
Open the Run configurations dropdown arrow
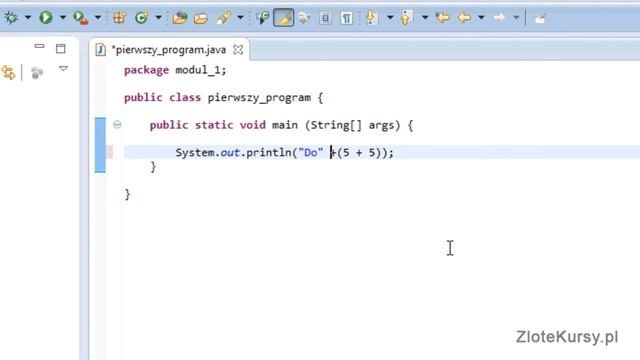tap(62, 18)
